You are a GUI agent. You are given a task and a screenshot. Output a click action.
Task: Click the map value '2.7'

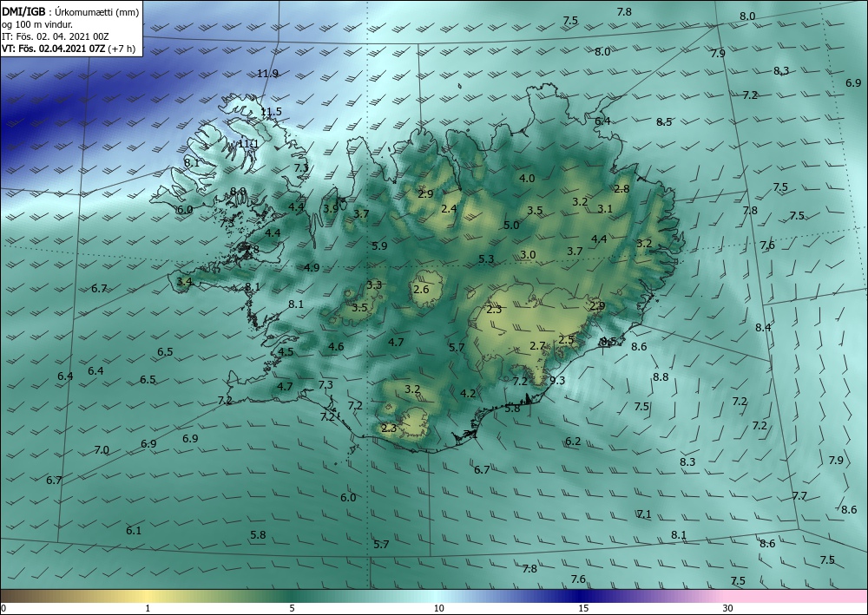537,345
